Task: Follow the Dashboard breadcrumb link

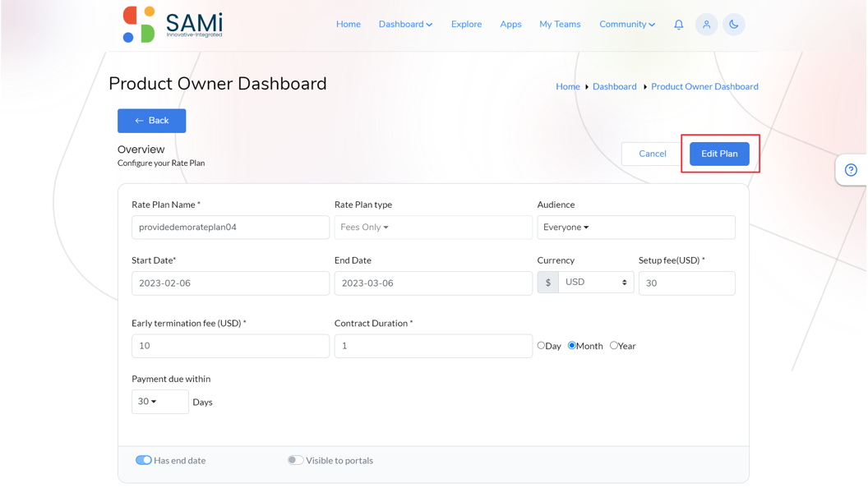Action: click(x=615, y=86)
